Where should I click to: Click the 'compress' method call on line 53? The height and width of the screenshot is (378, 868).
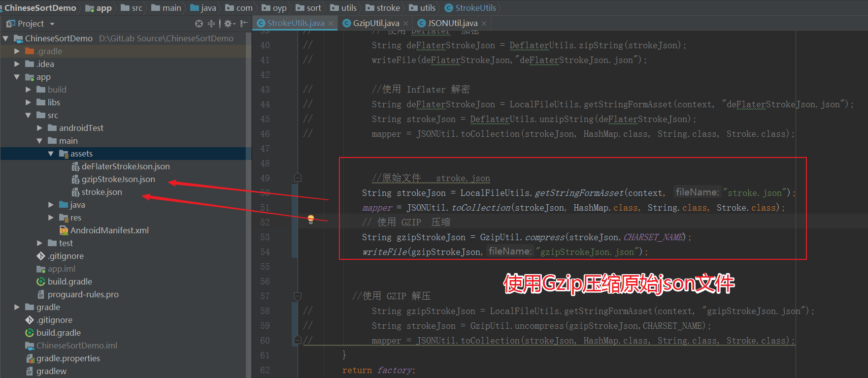[x=545, y=237]
